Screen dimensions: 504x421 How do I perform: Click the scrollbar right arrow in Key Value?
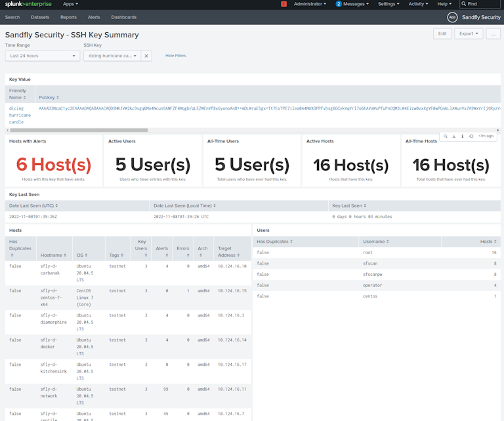pyautogui.click(x=498, y=130)
